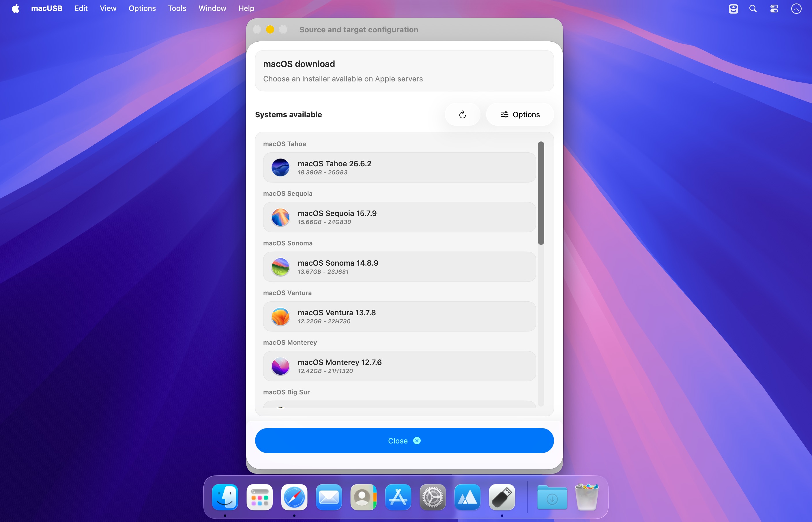Click the refresh systems list button
Image resolution: width=812 pixels, height=522 pixels.
(x=462, y=115)
